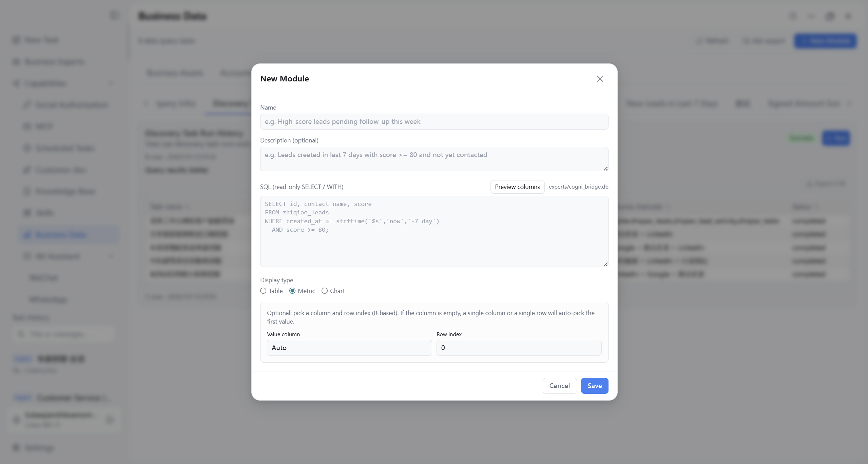
Task: Click the Row index field
Action: coord(519,348)
